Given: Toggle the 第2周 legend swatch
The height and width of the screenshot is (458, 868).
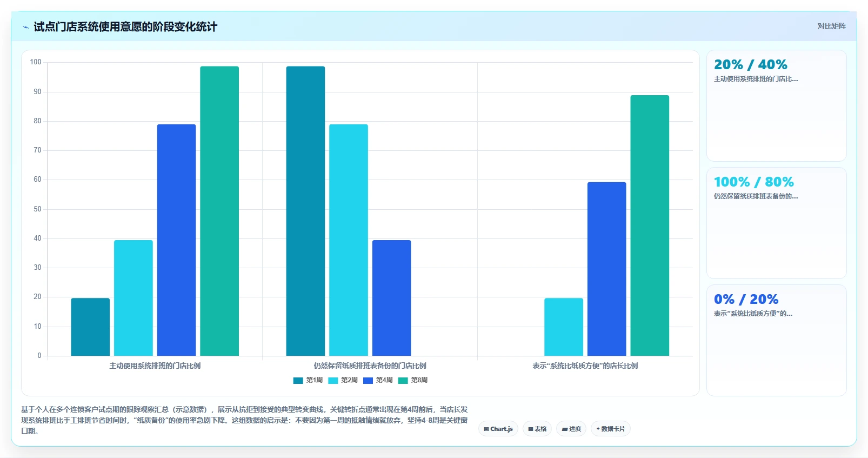Looking at the screenshot, I should pyautogui.click(x=333, y=381).
